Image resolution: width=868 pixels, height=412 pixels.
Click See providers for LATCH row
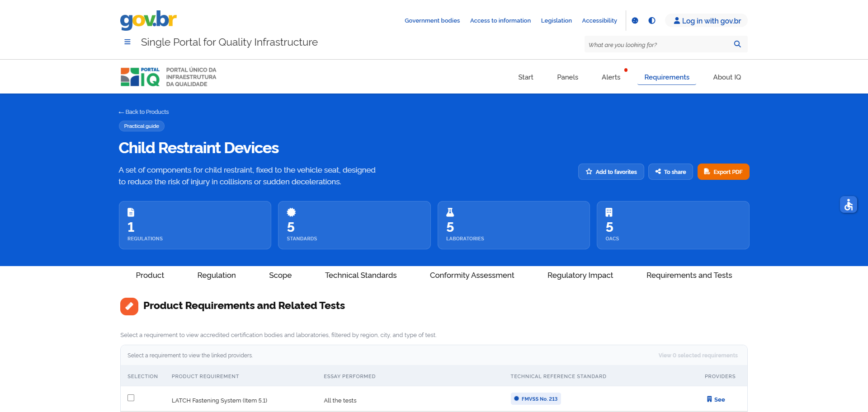tap(716, 399)
